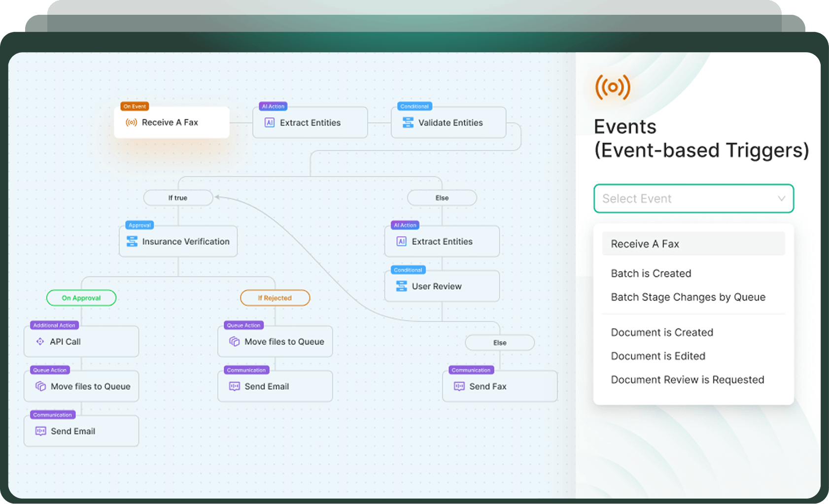The height and width of the screenshot is (504, 829).
Task: Click the AI Action tag under the Else branch
Action: tap(405, 225)
